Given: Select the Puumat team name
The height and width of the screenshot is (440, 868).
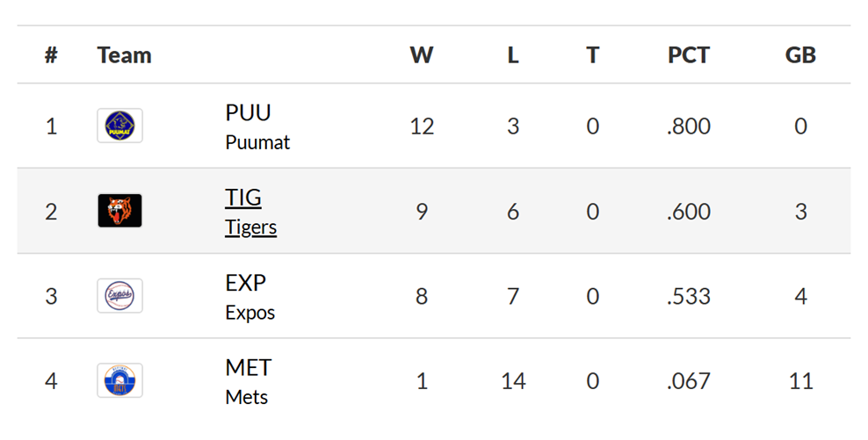Looking at the screenshot, I should pos(257,142).
